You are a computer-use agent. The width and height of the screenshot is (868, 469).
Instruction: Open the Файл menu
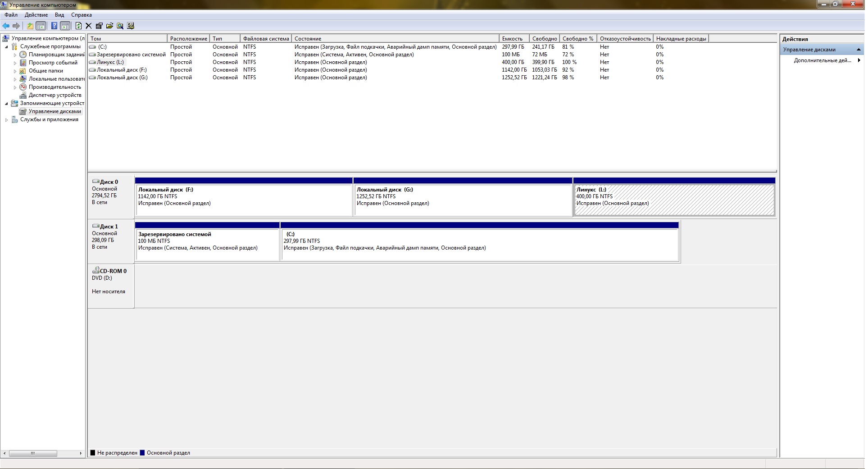tap(11, 15)
